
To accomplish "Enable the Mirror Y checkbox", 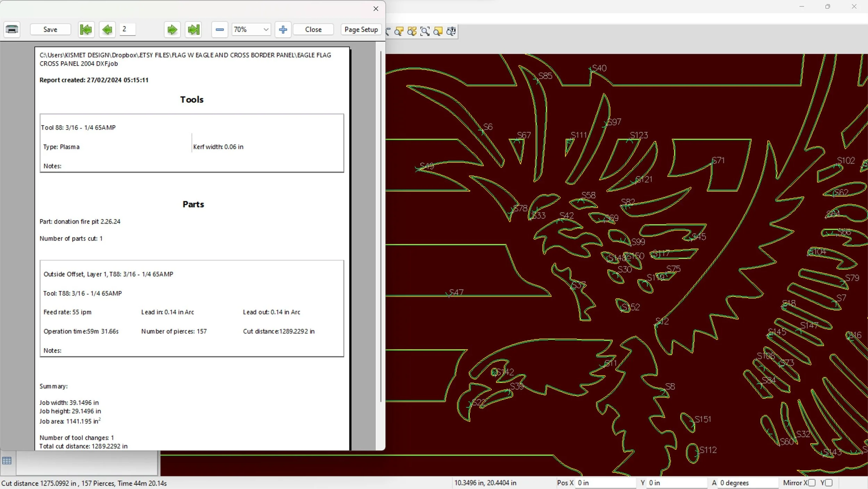I will 829,483.
